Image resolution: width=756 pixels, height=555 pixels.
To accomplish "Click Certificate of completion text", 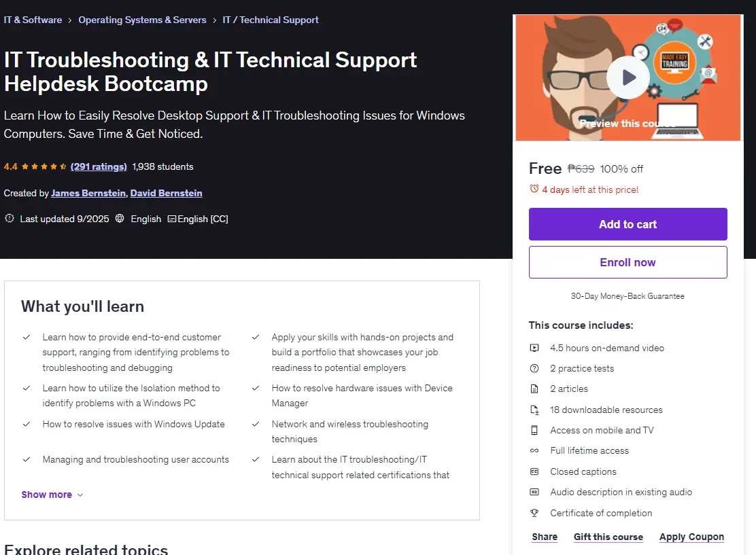I will 601,513.
